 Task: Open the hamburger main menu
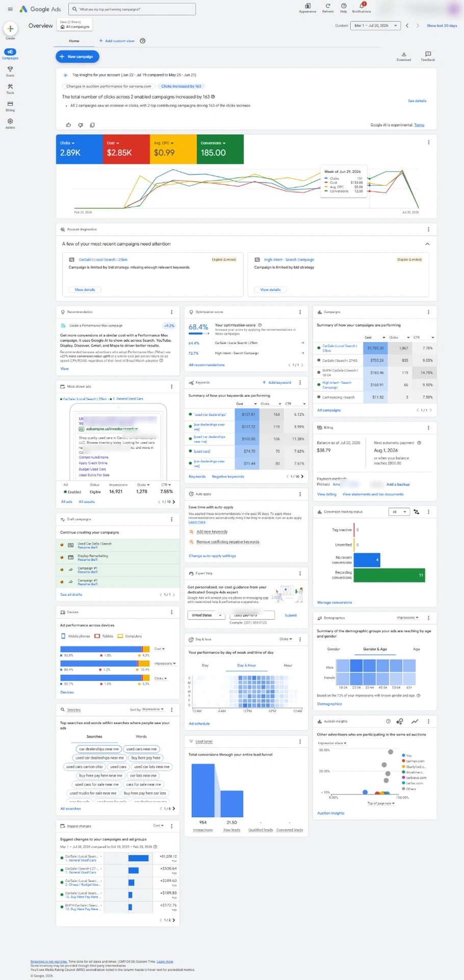click(10, 9)
